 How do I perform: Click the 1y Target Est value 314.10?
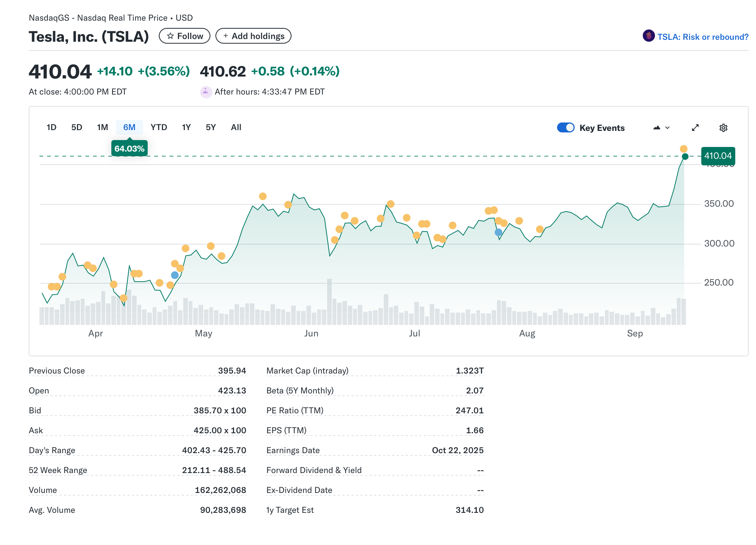[469, 510]
